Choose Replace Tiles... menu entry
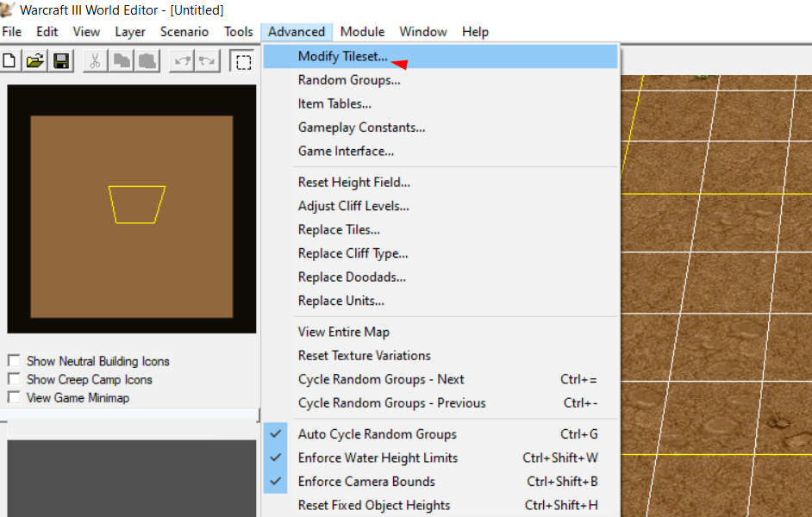This screenshot has width=812, height=517. pos(440,230)
